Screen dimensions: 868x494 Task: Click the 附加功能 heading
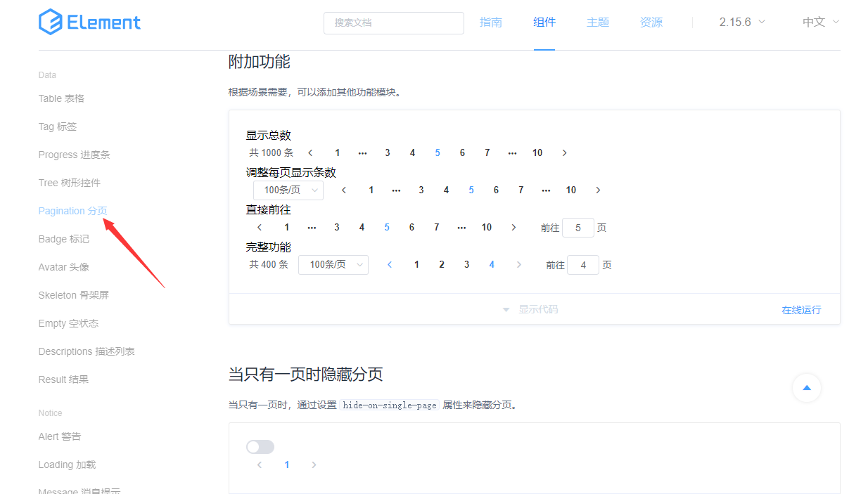(260, 62)
